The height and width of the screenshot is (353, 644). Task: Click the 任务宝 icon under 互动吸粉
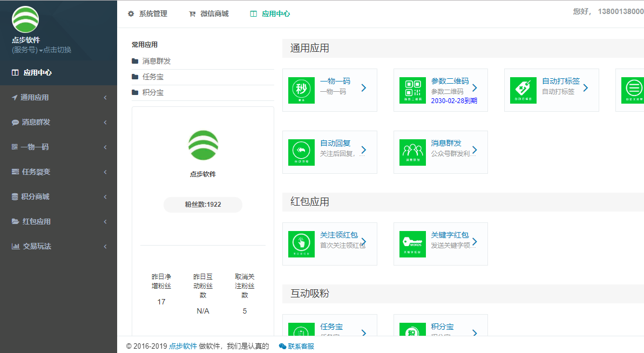coord(301,329)
